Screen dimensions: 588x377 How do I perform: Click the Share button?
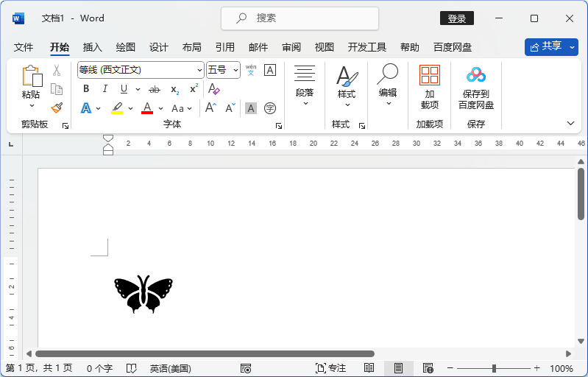click(546, 47)
